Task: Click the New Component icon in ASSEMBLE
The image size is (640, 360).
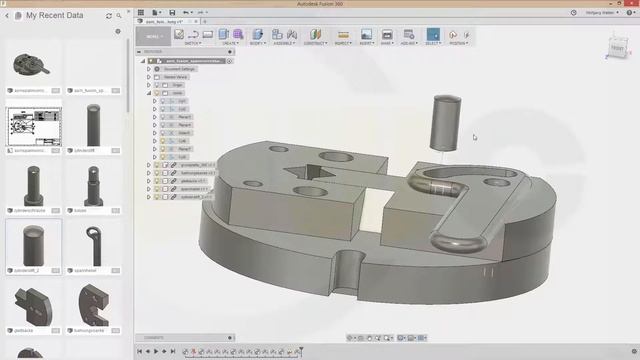Action: pyautogui.click(x=277, y=34)
